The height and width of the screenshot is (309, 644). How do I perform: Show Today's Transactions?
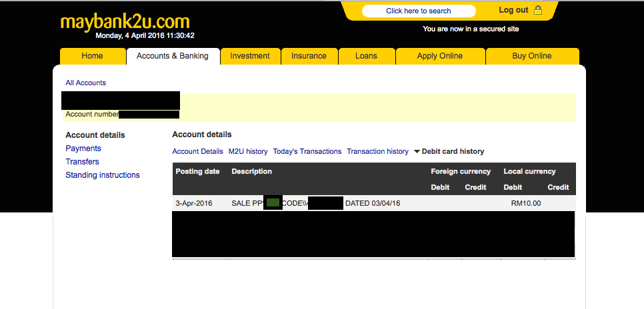coord(307,151)
